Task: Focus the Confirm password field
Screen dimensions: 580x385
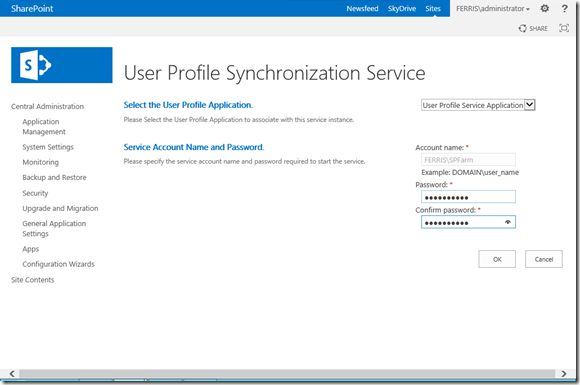Action: pyautogui.click(x=468, y=222)
